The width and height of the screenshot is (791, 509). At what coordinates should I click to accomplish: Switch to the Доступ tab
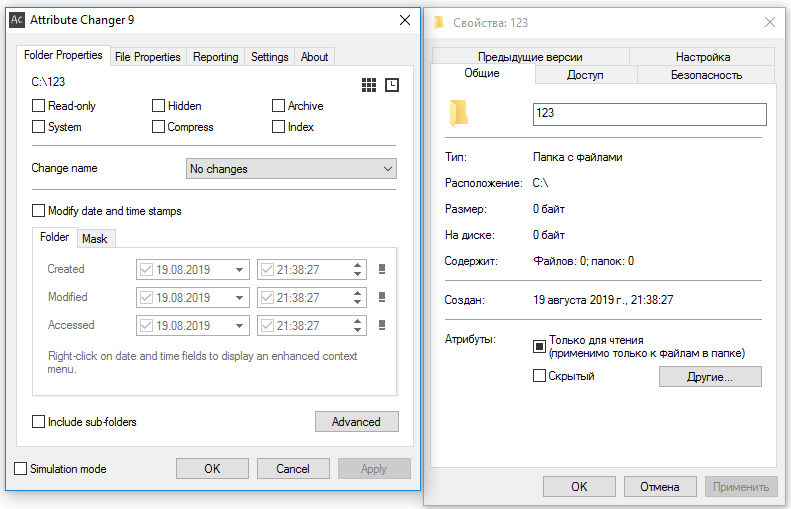point(585,75)
